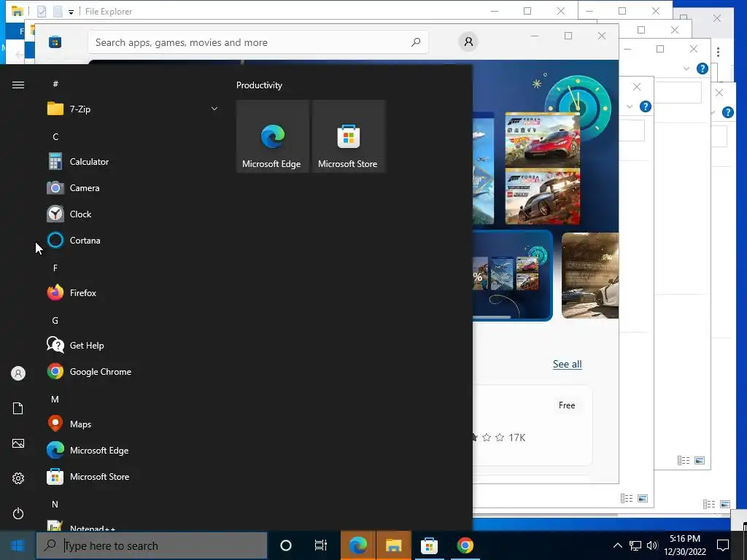The image size is (747, 560).
Task: Open Maps from the app list
Action: [133, 424]
